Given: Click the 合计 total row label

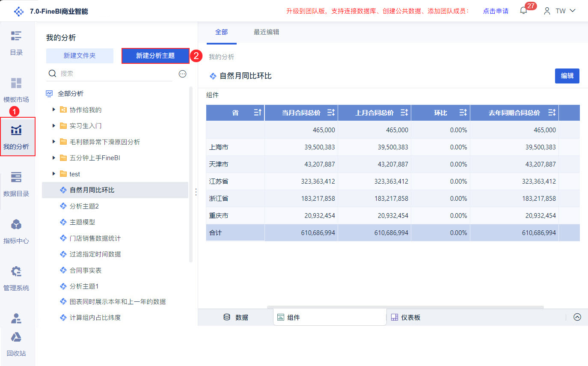Looking at the screenshot, I should coord(215,233).
